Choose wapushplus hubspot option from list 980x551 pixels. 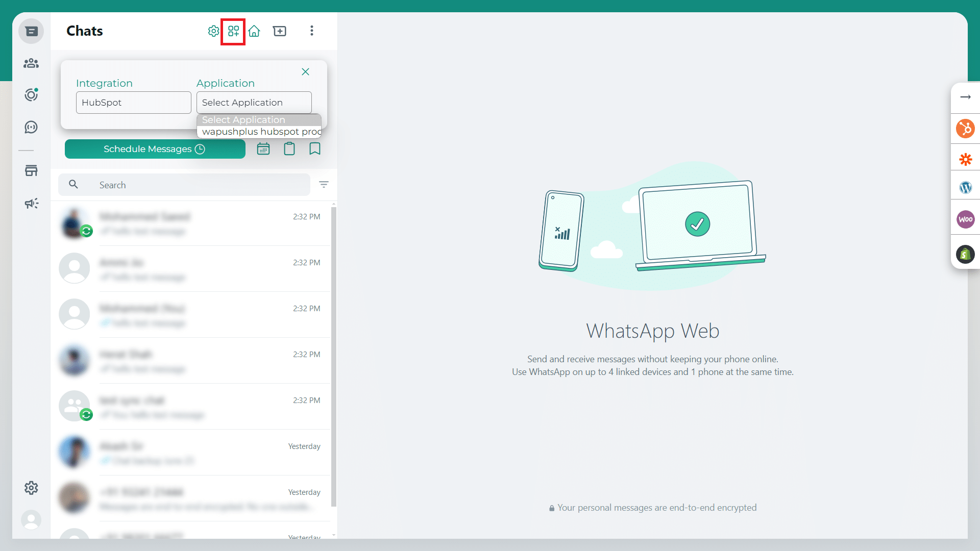(x=259, y=132)
